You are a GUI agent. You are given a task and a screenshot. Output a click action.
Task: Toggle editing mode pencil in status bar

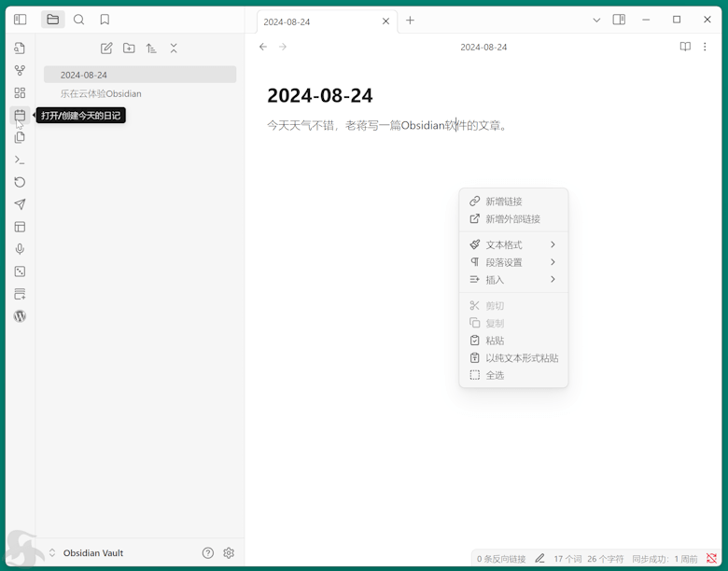click(539, 559)
